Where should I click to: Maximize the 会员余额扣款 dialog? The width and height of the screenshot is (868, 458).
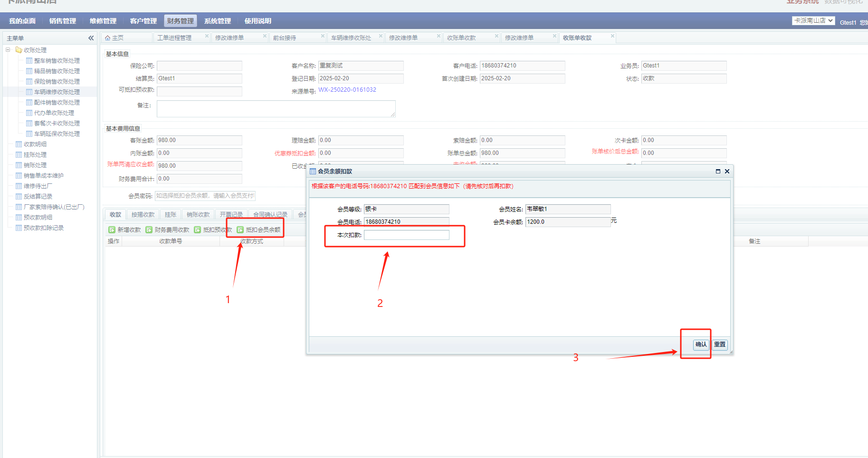tap(718, 172)
